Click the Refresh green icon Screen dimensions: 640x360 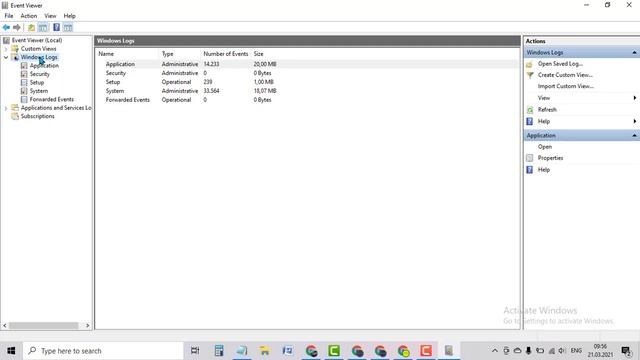click(530, 110)
